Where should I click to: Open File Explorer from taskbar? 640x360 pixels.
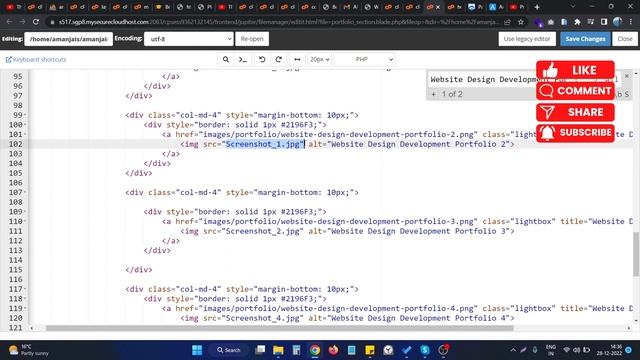click(x=278, y=350)
